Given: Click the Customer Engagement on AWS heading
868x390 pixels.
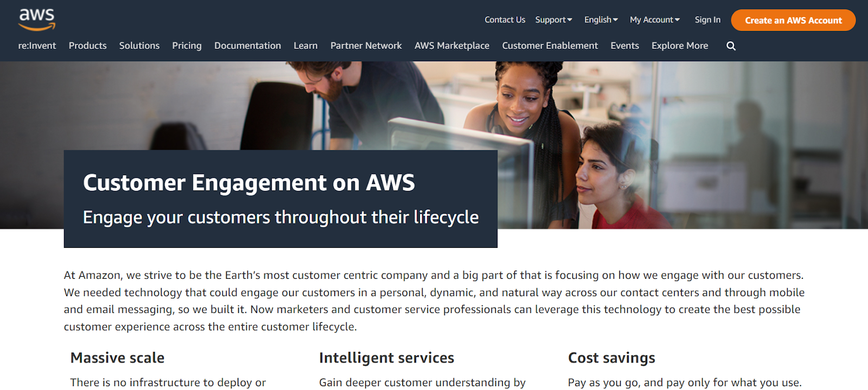Looking at the screenshot, I should pyautogui.click(x=249, y=183).
